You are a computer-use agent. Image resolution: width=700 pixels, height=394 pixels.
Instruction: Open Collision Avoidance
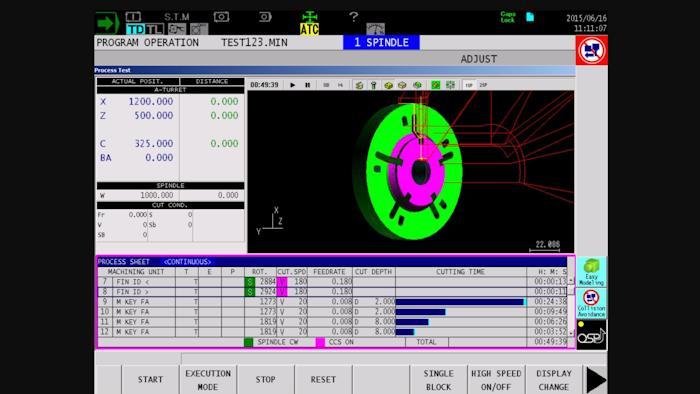pos(592,303)
